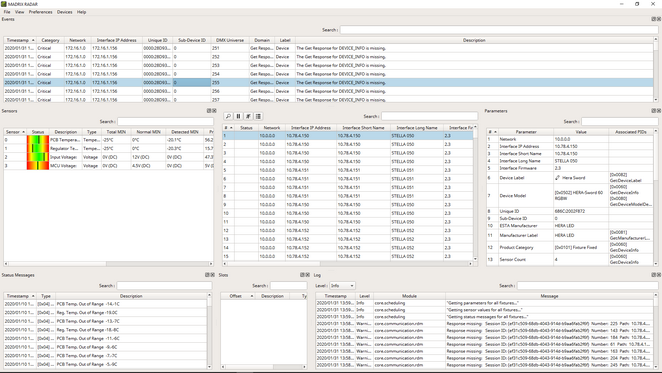This screenshot has width=662, height=373.
Task: Select the Events row with DMX Universe 251
Action: point(328,48)
